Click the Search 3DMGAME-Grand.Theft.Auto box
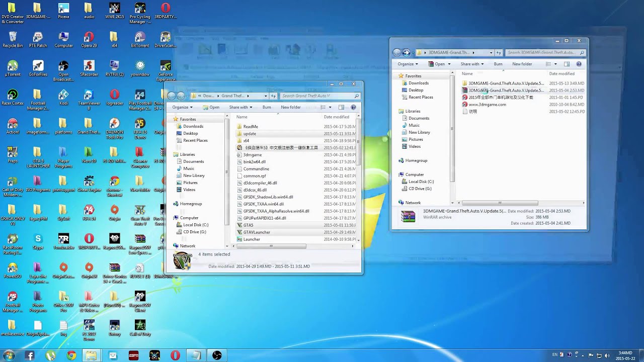This screenshot has height=362, width=644. tap(545, 52)
